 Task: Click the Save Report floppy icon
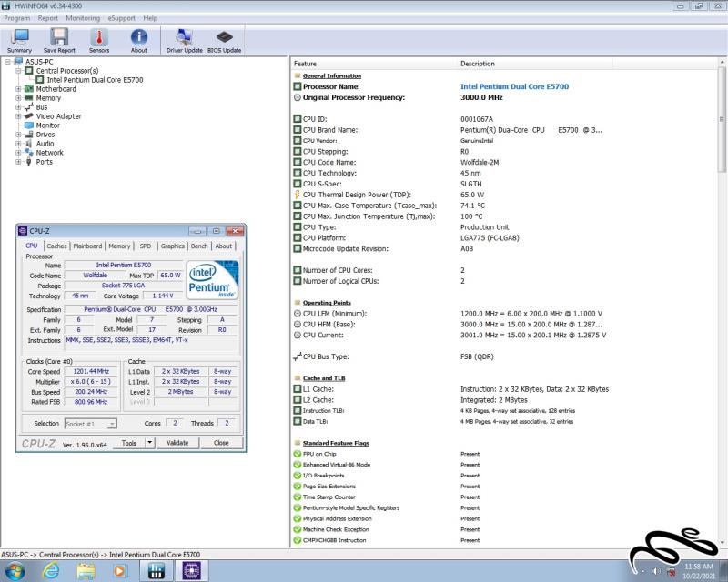[59, 40]
